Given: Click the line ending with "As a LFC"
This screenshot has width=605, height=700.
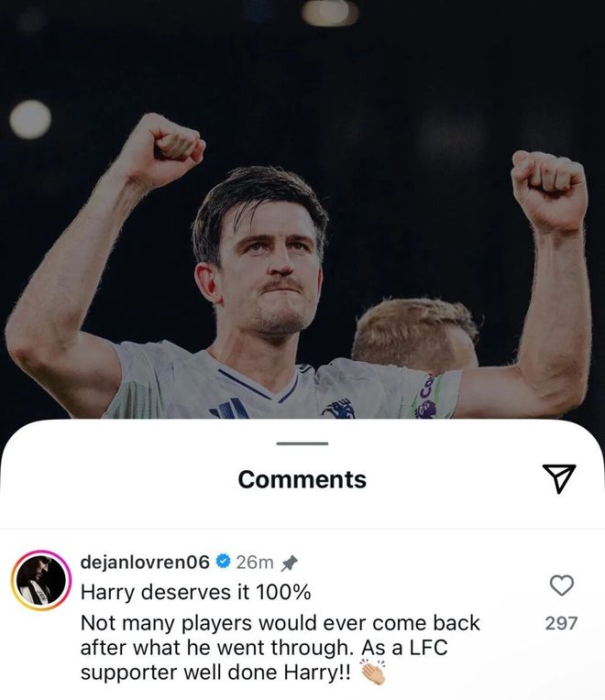Looking at the screenshot, I should [x=264, y=648].
